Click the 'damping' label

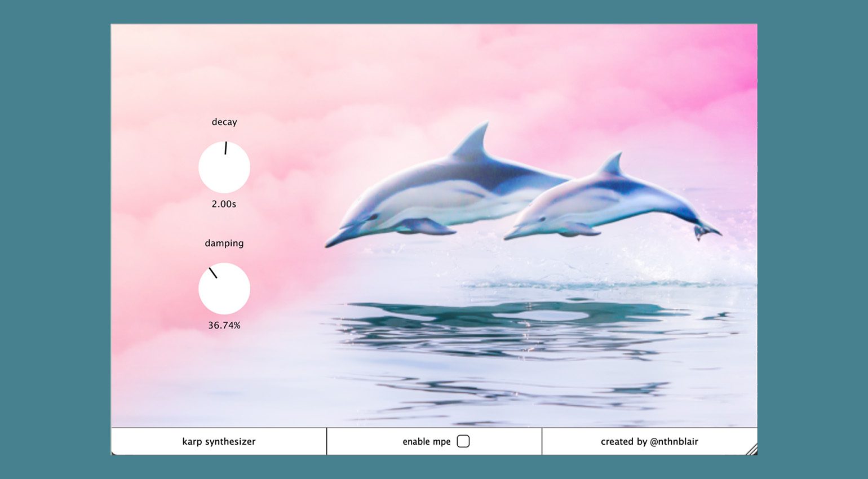(224, 243)
